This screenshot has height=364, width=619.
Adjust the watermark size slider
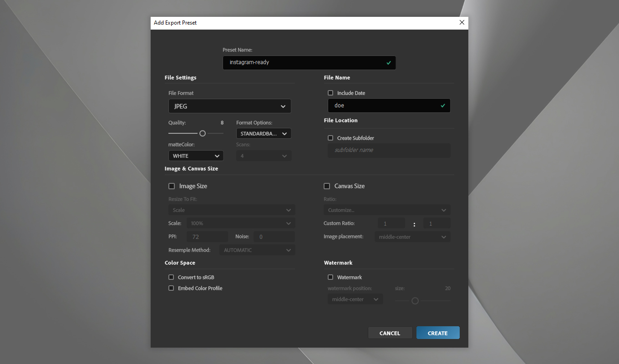pos(415,301)
